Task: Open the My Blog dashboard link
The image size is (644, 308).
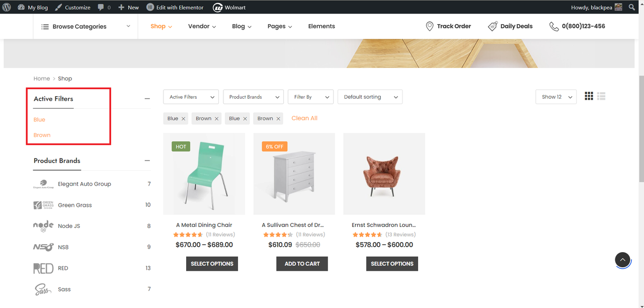Action: pos(33,7)
